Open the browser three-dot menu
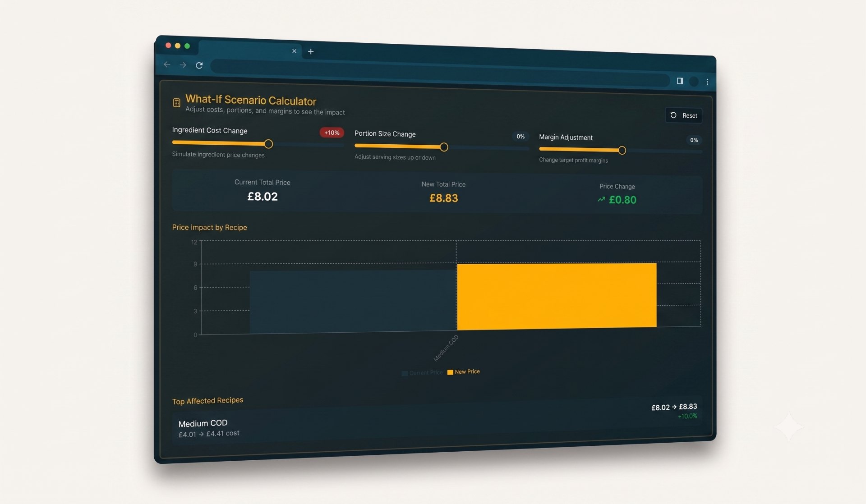Image resolution: width=866 pixels, height=504 pixels. click(707, 82)
